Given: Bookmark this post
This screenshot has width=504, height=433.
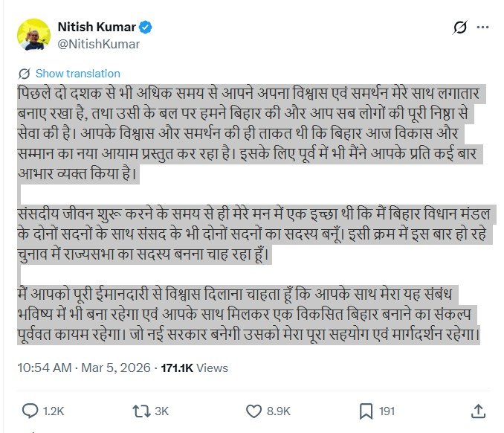Looking at the screenshot, I should (x=366, y=411).
